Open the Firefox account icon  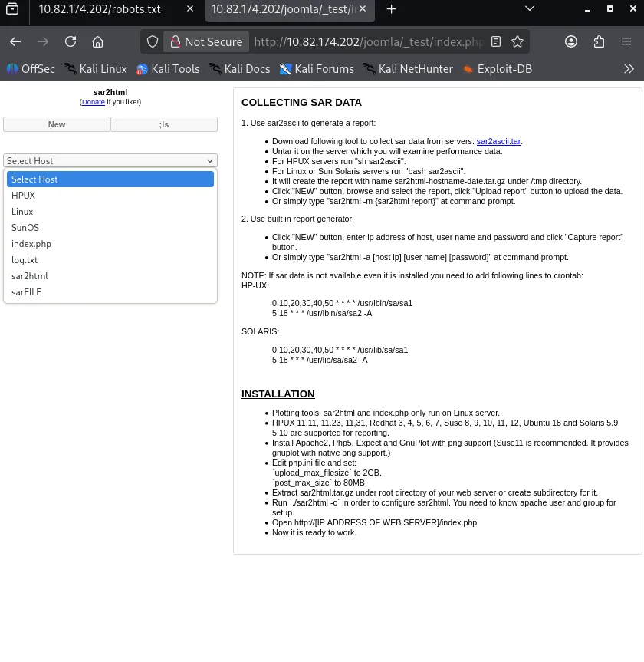pos(571,41)
